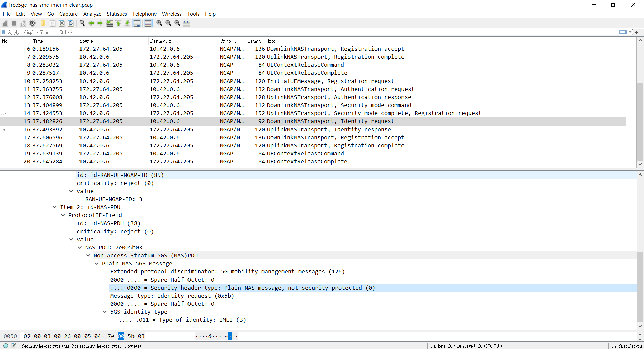Open a capture file with folder icon
The height and width of the screenshot is (349, 644).
43,23
